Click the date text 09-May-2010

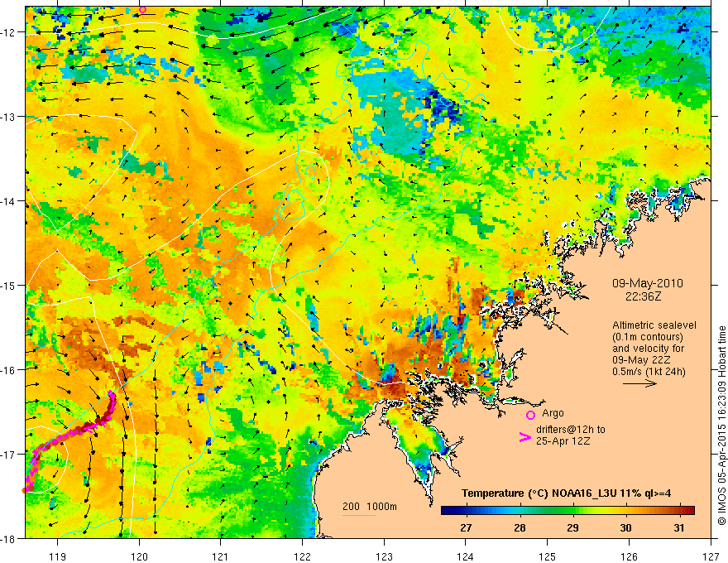pyautogui.click(x=647, y=283)
